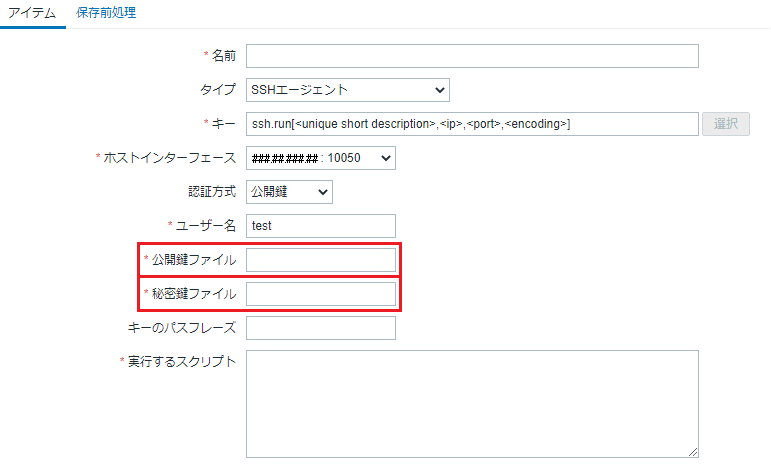Click the 選択 button beside the key field
Viewport: 771px width, 469px height.
726,124
